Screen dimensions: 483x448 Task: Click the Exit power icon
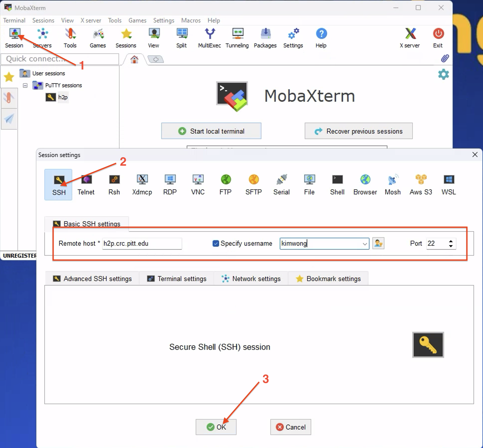tap(438, 38)
